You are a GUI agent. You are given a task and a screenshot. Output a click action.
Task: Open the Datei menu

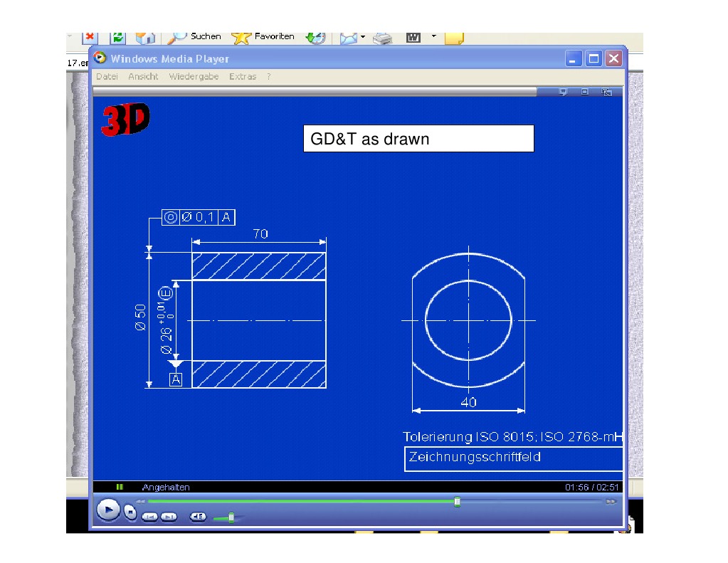107,76
